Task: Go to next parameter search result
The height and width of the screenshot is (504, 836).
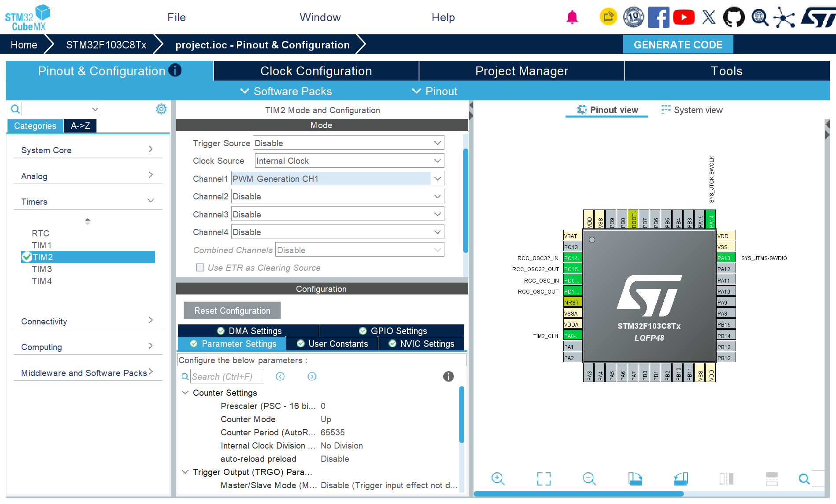Action: 312,376
